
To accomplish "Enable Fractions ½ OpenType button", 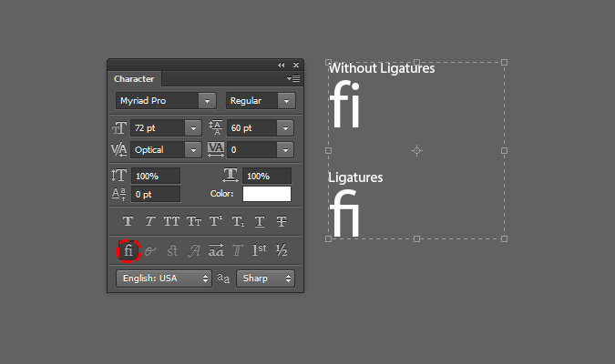I will (282, 250).
